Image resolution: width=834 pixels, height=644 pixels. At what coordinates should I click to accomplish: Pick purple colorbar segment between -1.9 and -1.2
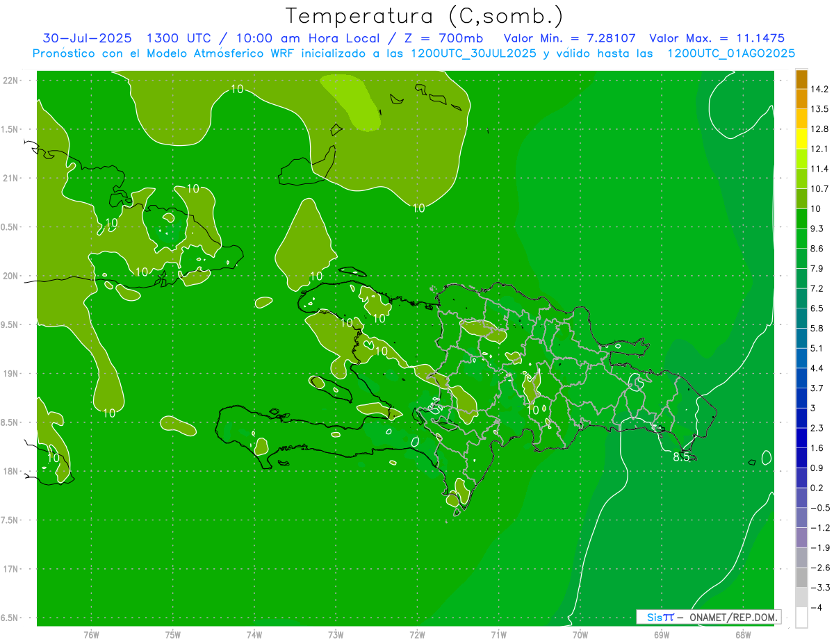801,537
